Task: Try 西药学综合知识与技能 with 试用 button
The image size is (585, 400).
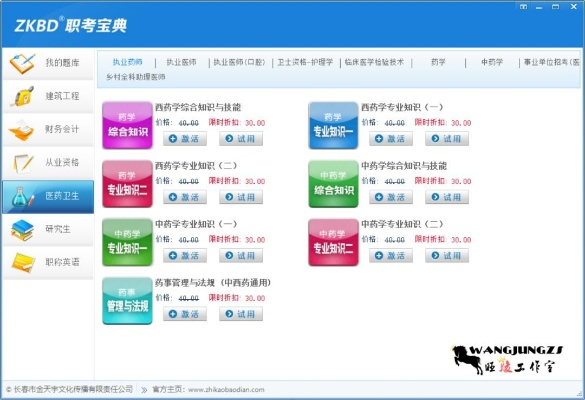Action: 241,139
